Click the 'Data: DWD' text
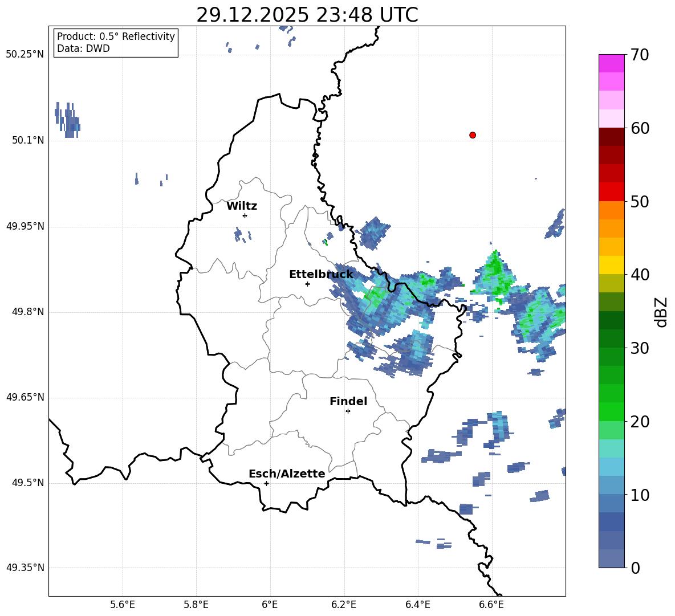Viewport: 675px width, 616px height. (x=83, y=48)
